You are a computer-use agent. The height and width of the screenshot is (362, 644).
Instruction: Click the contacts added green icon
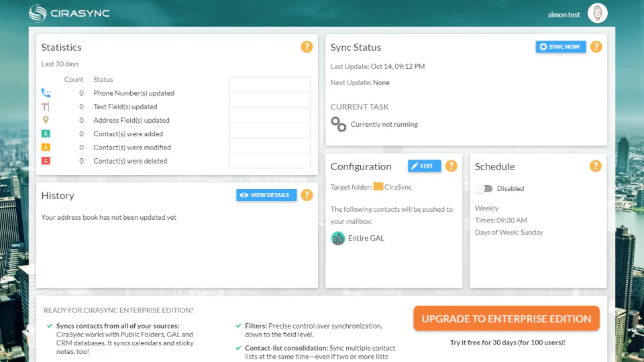tap(46, 134)
